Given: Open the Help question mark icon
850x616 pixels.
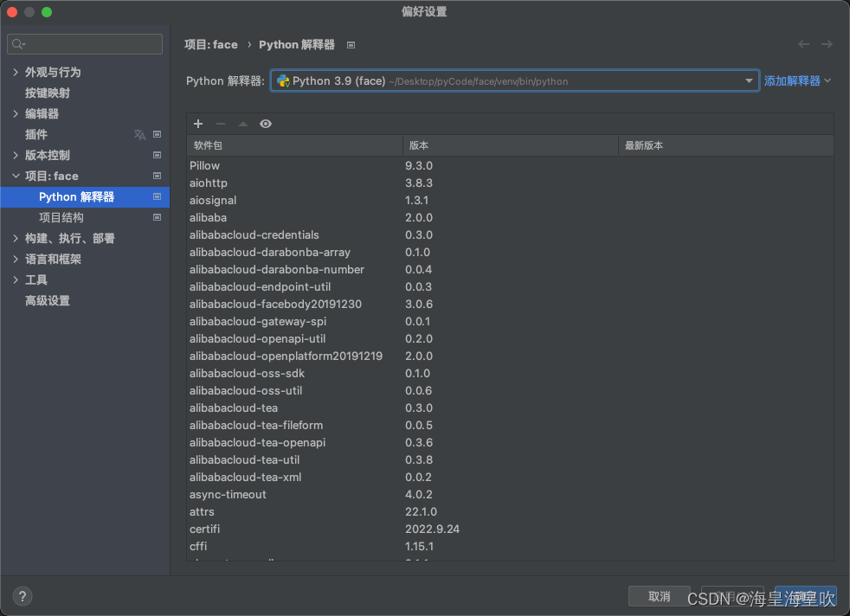Looking at the screenshot, I should [22, 595].
